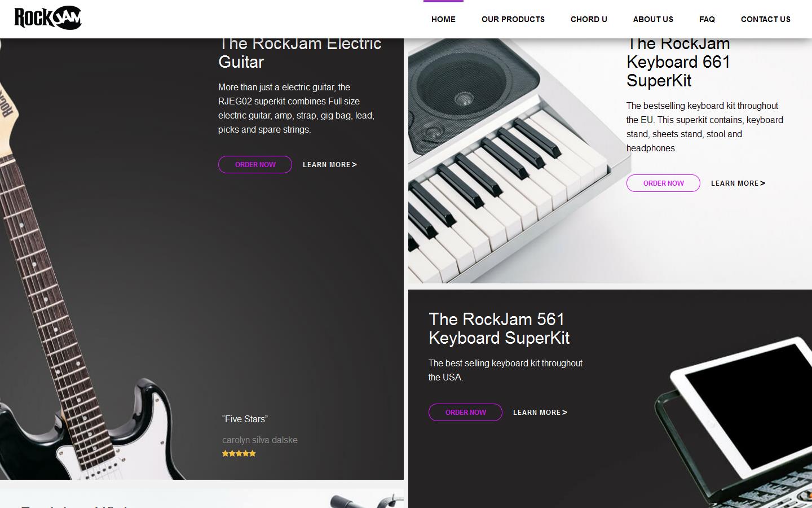Learn more about Keyboard 661 SuperKit
The height and width of the screenshot is (508, 812).
click(x=738, y=183)
